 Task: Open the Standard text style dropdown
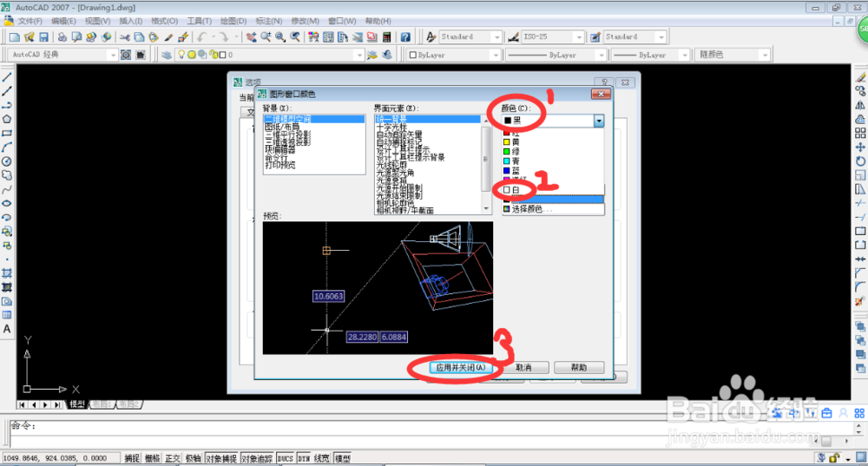496,37
